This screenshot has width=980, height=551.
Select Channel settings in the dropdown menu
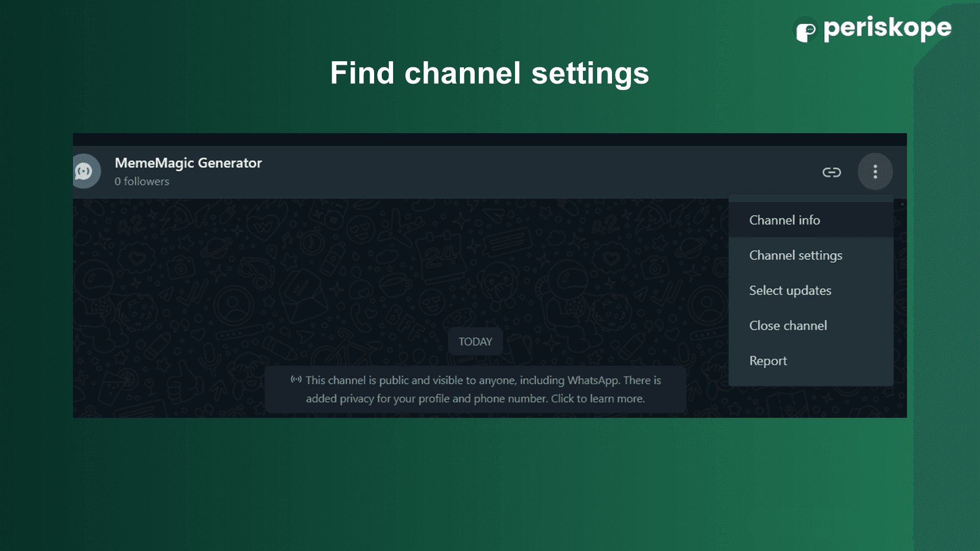click(x=795, y=255)
